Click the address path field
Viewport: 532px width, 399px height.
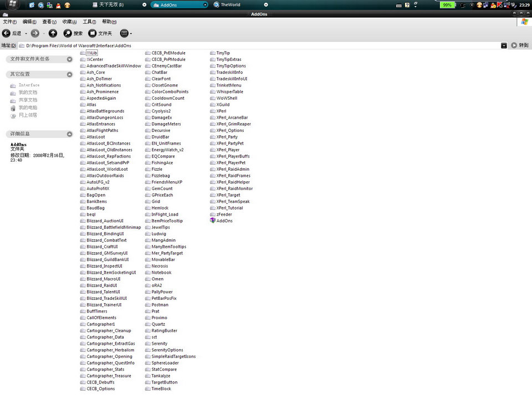259,45
